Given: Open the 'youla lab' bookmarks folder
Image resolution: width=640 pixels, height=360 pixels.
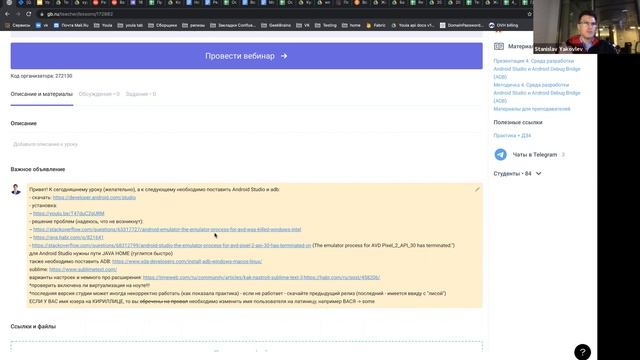Looking at the screenshot, I should [x=130, y=25].
